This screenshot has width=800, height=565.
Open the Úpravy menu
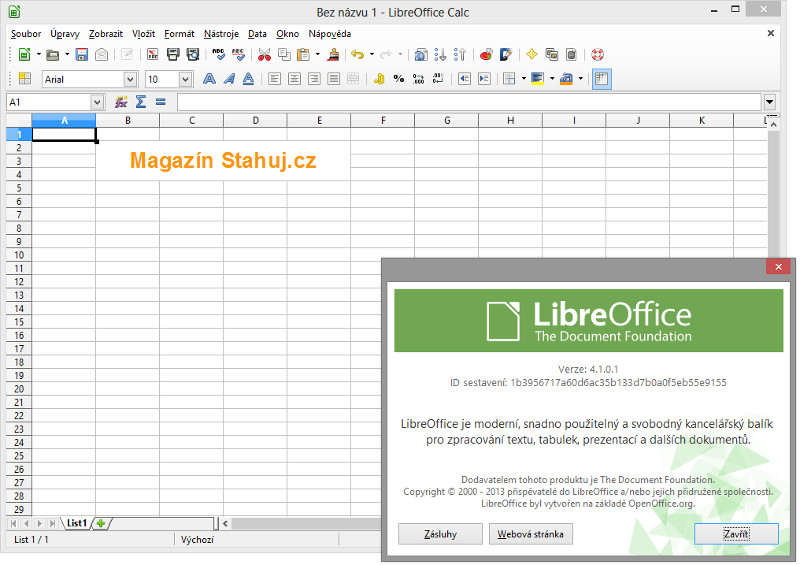click(65, 34)
